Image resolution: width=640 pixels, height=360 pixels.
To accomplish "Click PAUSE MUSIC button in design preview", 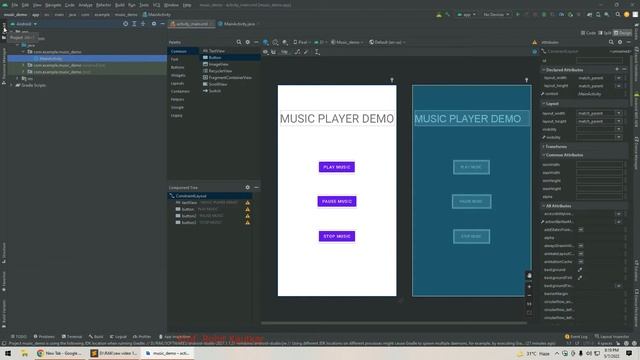I will (x=337, y=201).
